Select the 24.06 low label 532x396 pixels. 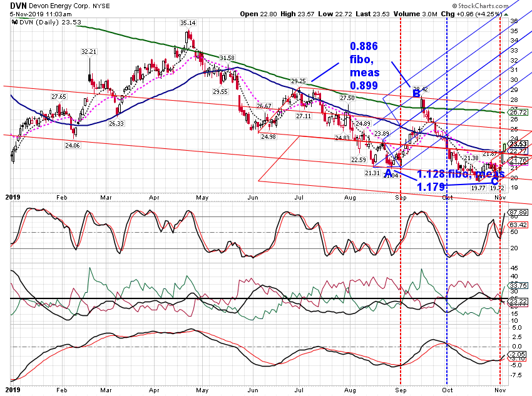[73, 145]
